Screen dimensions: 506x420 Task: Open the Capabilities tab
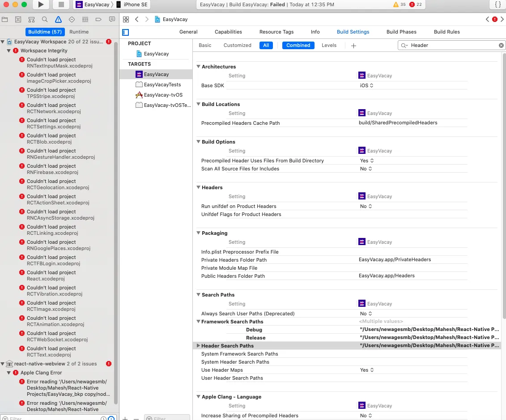click(x=228, y=32)
